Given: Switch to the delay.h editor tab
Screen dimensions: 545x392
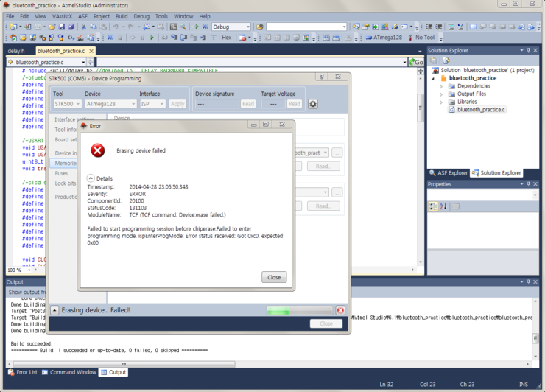Looking at the screenshot, I should click(x=16, y=51).
